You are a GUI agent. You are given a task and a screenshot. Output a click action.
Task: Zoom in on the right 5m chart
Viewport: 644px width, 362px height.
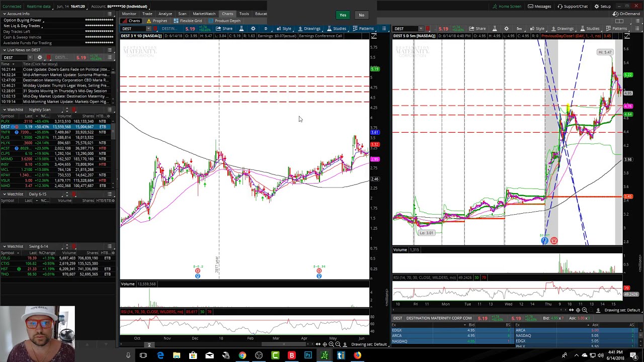coord(584,310)
